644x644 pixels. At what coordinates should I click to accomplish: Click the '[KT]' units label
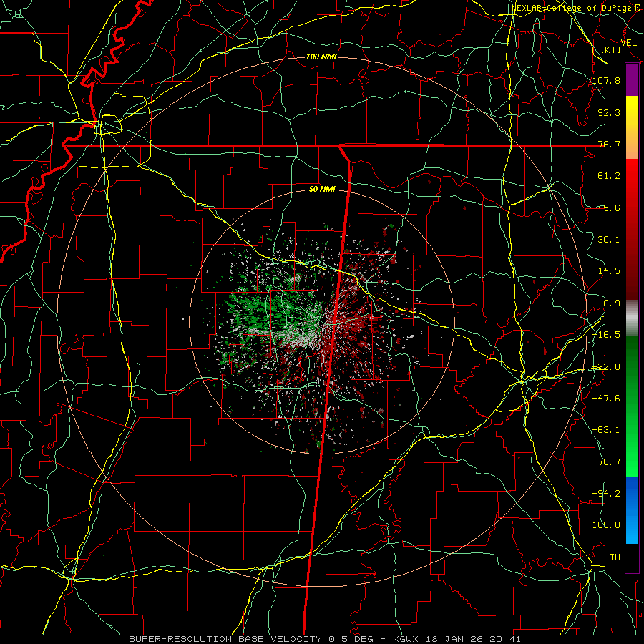[x=611, y=49]
